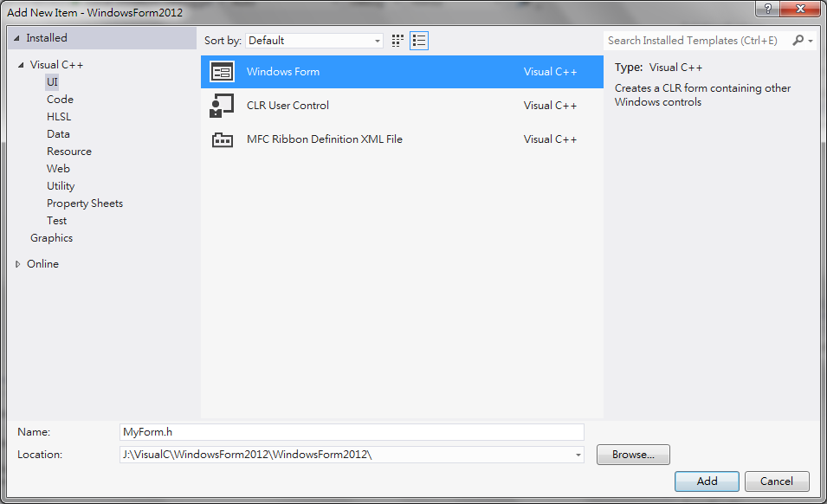Screen dimensions: 827x504
Task: Select the CLR User Control template name
Action: (x=288, y=106)
